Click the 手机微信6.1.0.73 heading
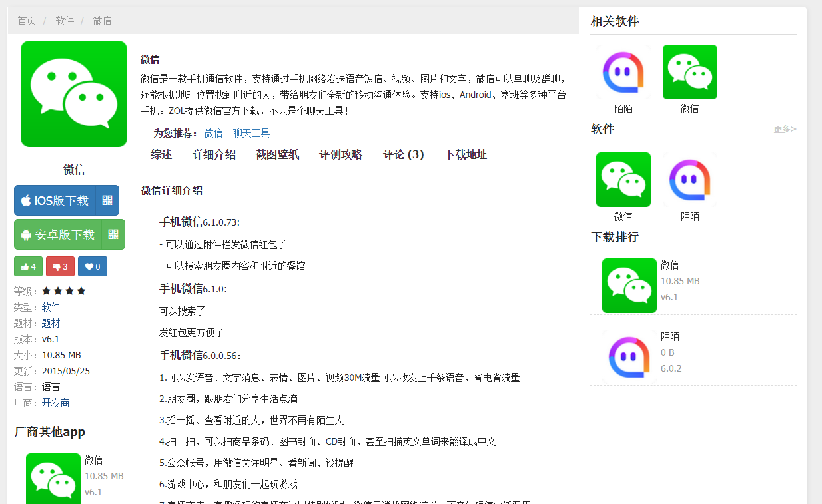The width and height of the screenshot is (822, 504). 199,222
